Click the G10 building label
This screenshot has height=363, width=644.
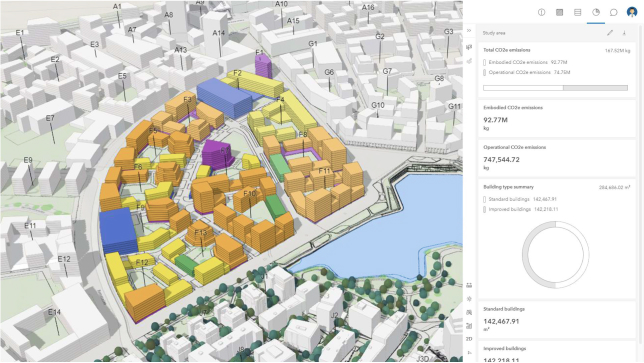point(378,106)
